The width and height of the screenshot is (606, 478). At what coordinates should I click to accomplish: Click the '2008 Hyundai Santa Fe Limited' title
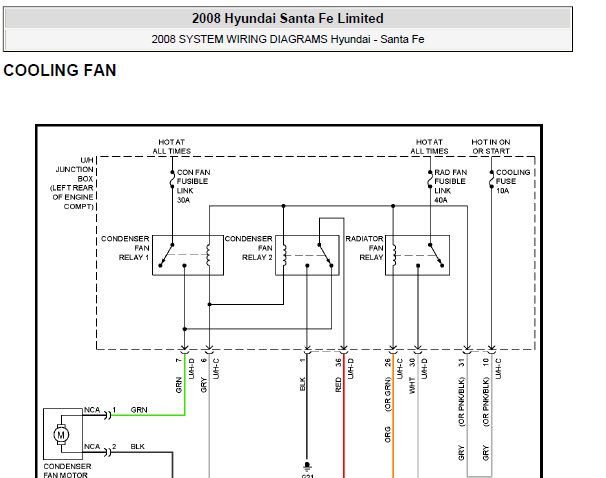click(288, 18)
